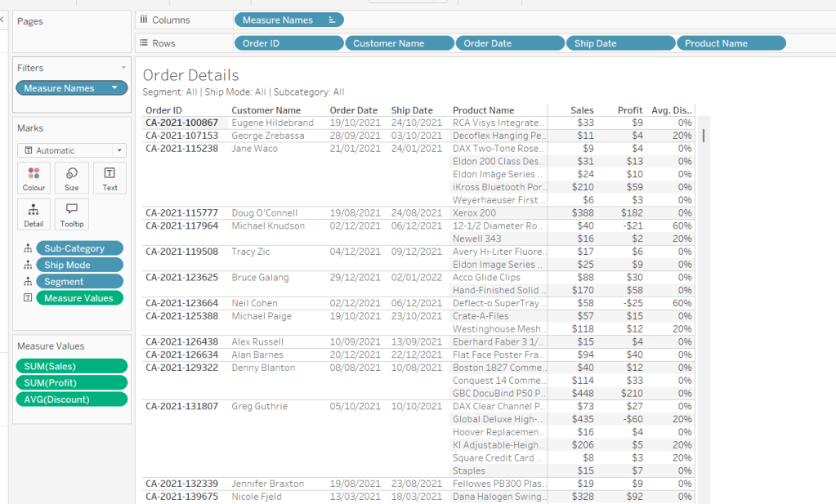
Task: Select the Order ID pill in Rows
Action: click(288, 43)
